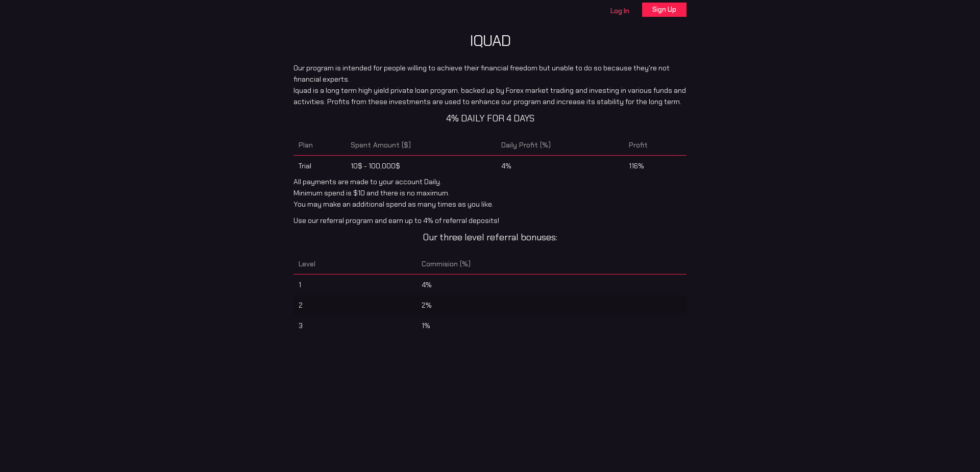Click the 4% daily profit cell
The image size is (980, 472).
pyautogui.click(x=505, y=166)
